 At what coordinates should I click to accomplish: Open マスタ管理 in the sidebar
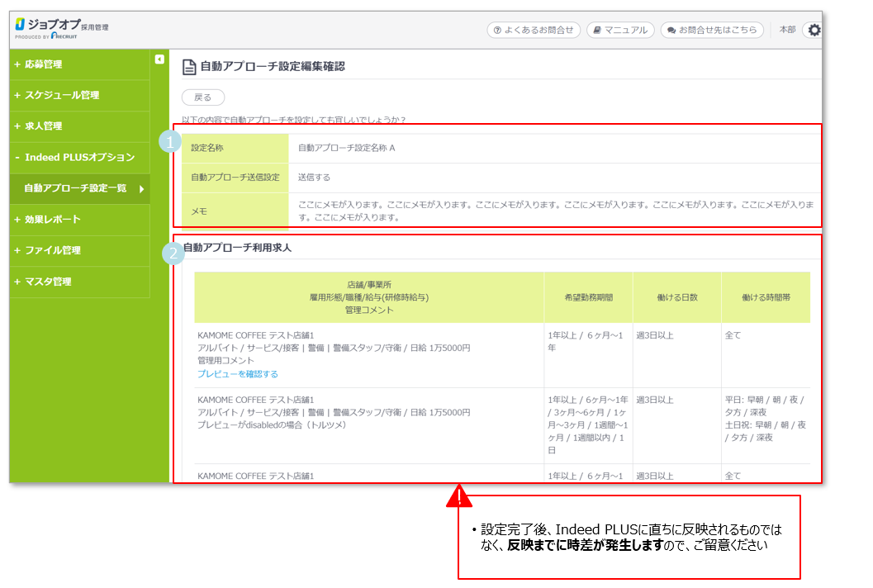[x=43, y=282]
